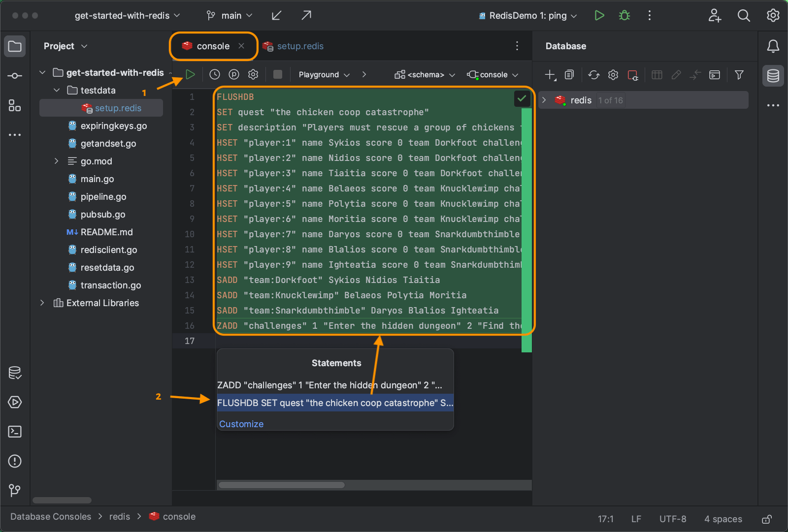Expand the go.mod tree item
The image size is (788, 532).
pyautogui.click(x=56, y=161)
